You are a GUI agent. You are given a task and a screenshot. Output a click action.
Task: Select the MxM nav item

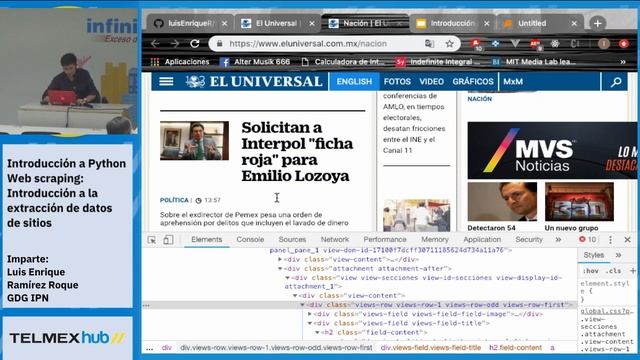pyautogui.click(x=513, y=82)
